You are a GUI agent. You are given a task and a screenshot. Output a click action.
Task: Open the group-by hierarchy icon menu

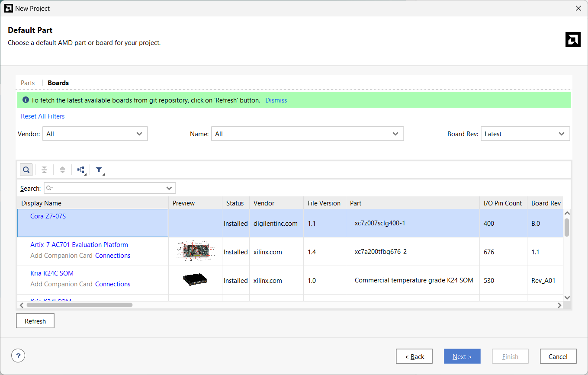click(81, 170)
